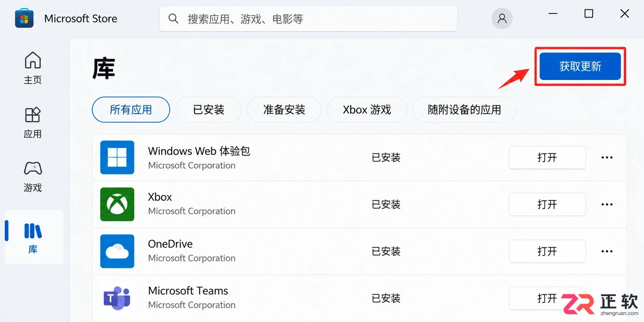The image size is (644, 322).
Task: Show the Xbox 游戏 filter tab
Action: (x=367, y=110)
